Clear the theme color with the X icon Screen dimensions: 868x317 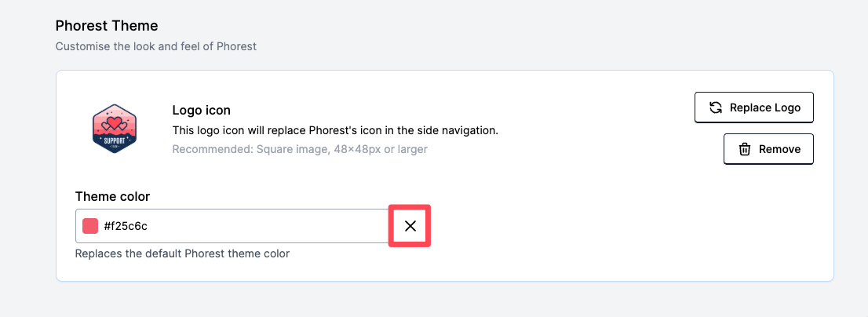(410, 226)
